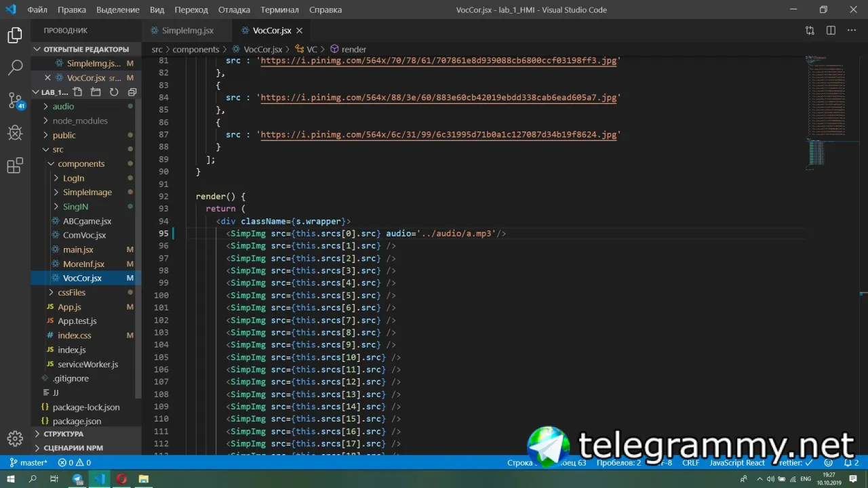
Task: Open the Extensions view in the activity bar
Action: (15, 165)
